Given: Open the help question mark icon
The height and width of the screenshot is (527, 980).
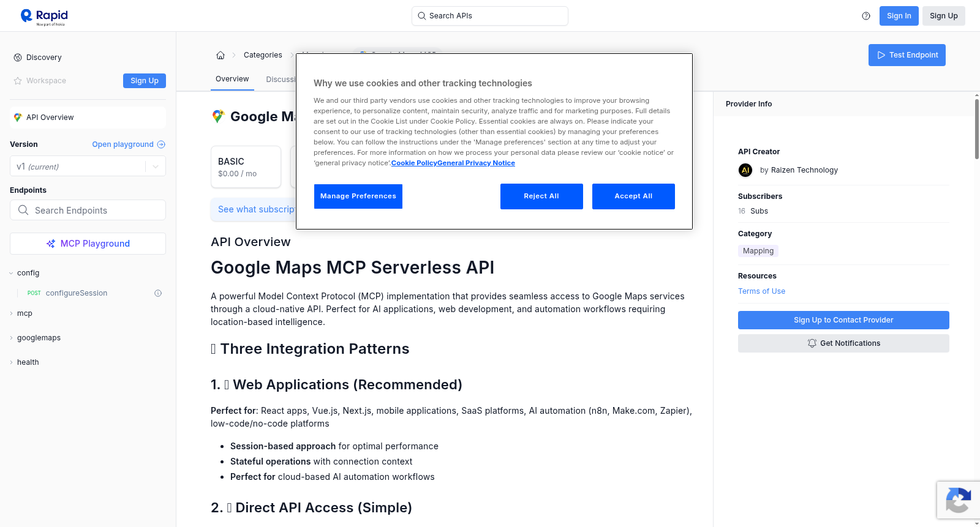Looking at the screenshot, I should (866, 16).
